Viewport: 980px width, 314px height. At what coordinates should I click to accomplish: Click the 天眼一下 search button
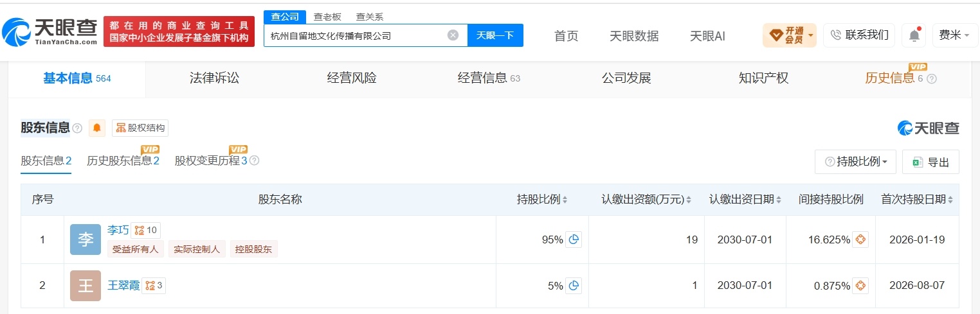click(495, 35)
